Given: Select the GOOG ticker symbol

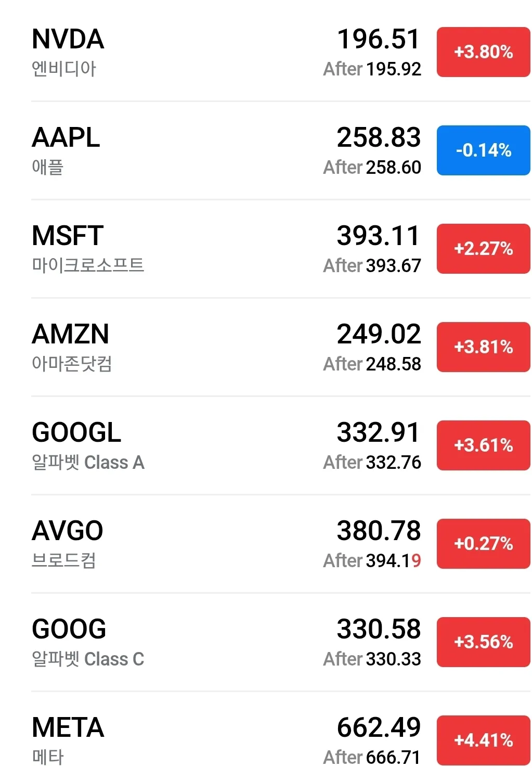Looking at the screenshot, I should coord(69,630).
